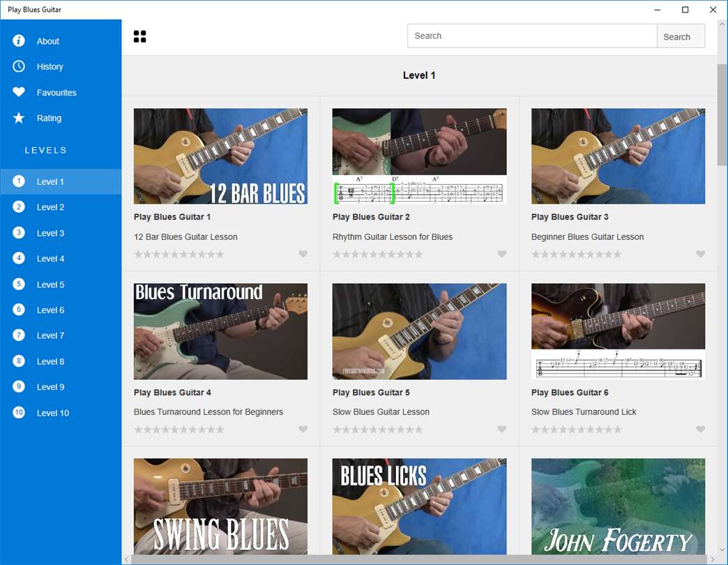Select the Level 2 number icon
This screenshot has height=565, width=728.
(19, 207)
